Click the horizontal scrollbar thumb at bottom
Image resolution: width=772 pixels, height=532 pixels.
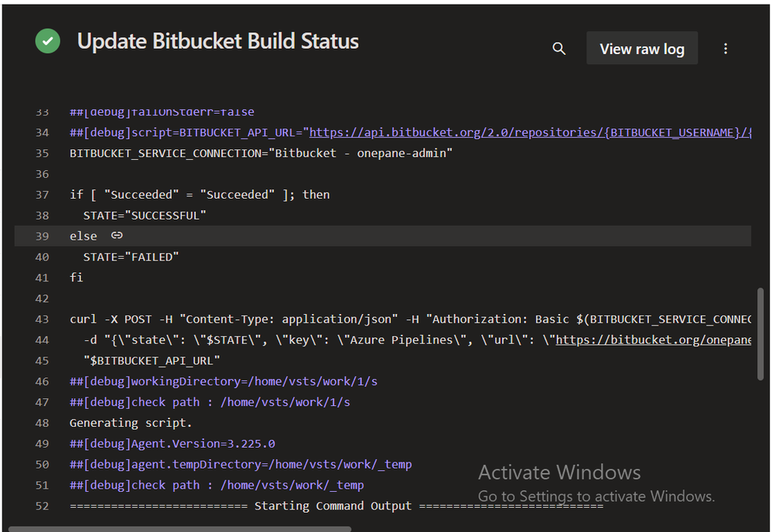coord(179,529)
